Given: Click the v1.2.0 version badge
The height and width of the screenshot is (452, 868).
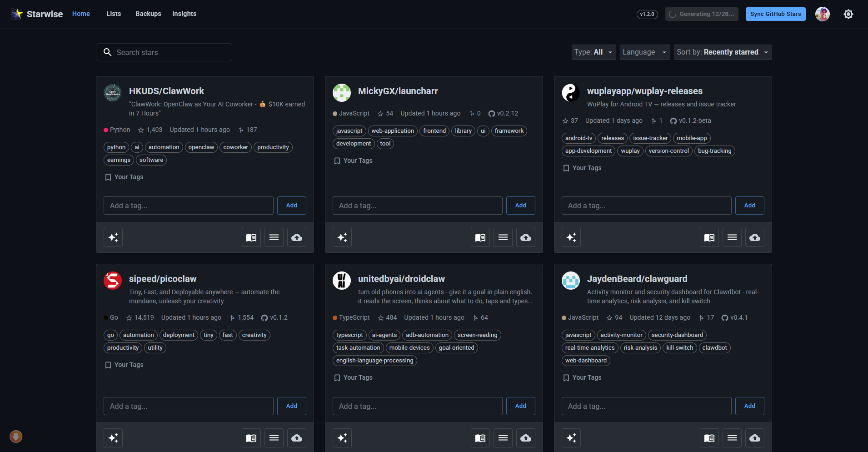Looking at the screenshot, I should [x=647, y=14].
